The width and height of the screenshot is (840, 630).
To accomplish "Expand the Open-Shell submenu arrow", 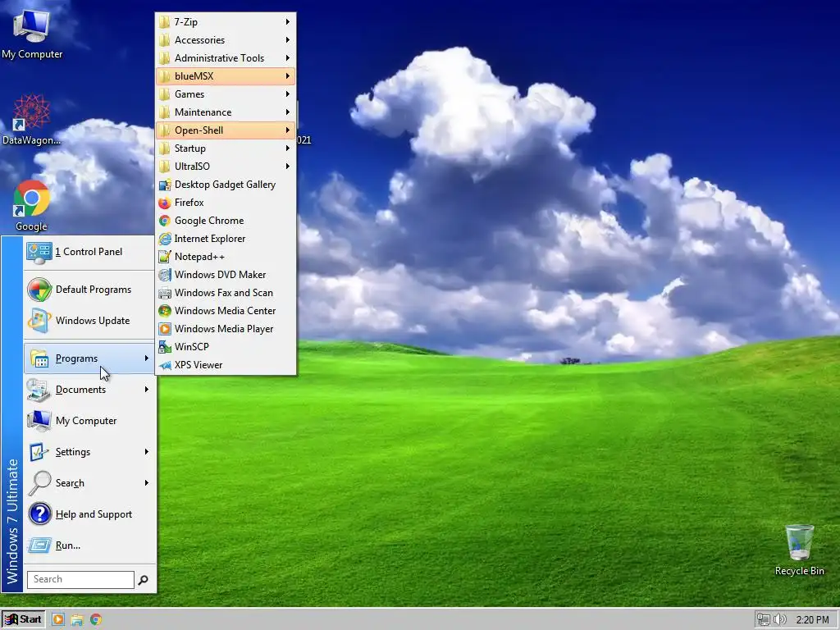I will [x=288, y=130].
